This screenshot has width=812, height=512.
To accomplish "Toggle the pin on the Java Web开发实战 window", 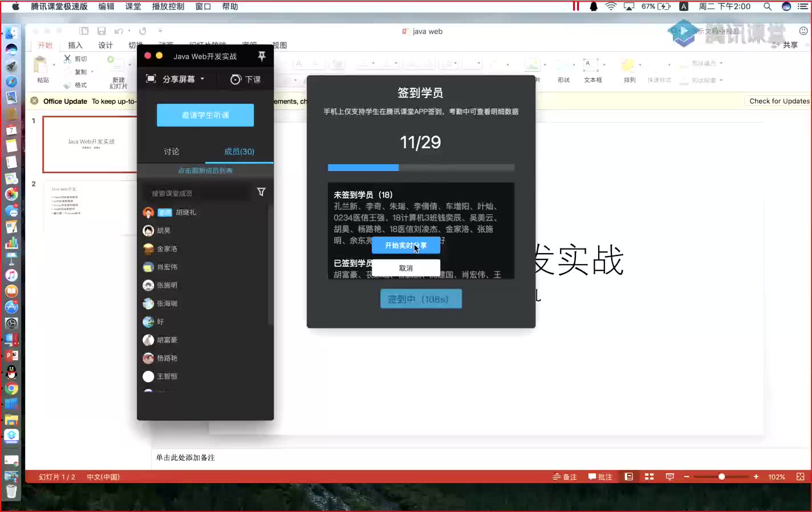I will point(262,56).
